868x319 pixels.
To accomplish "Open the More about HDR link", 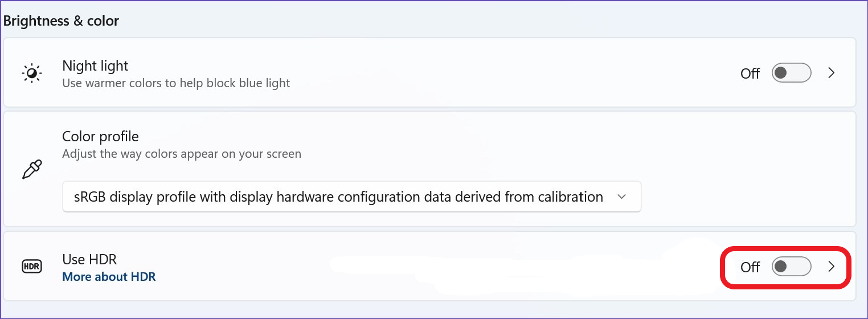I will click(109, 277).
